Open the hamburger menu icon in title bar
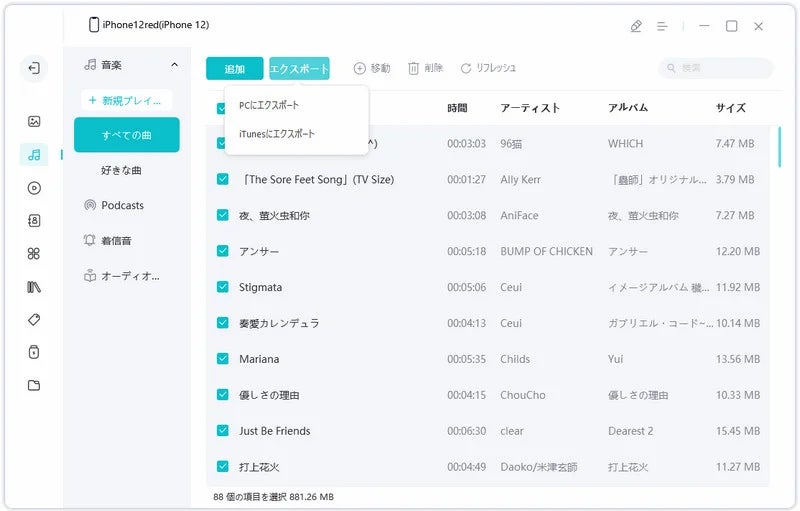Image resolution: width=800 pixels, height=511 pixels. pyautogui.click(x=662, y=26)
